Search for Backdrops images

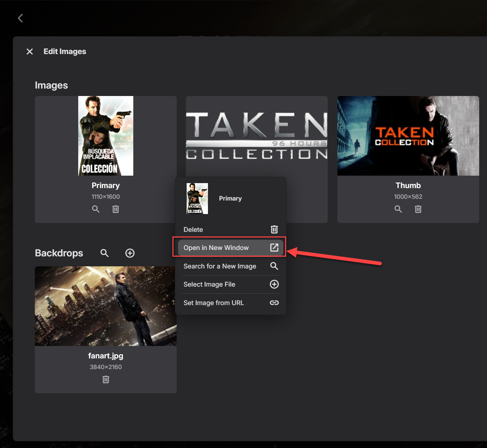click(105, 253)
